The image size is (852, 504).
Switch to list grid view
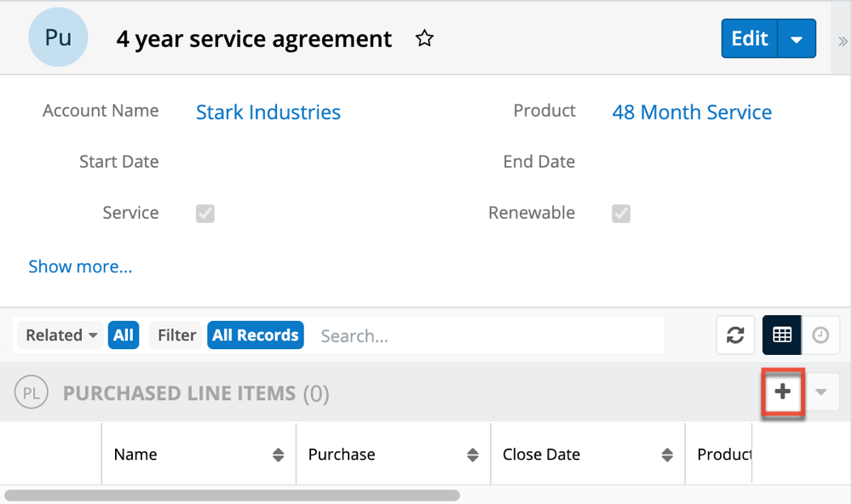[x=781, y=335]
